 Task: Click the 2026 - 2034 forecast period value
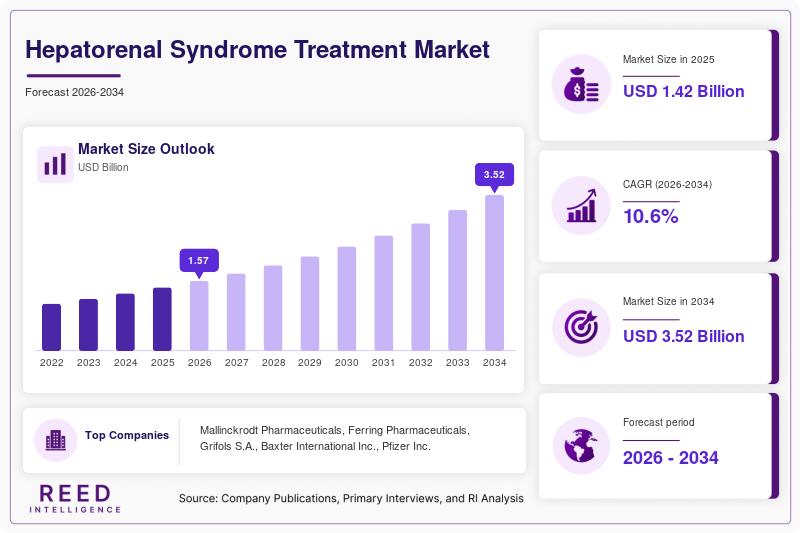(x=670, y=458)
